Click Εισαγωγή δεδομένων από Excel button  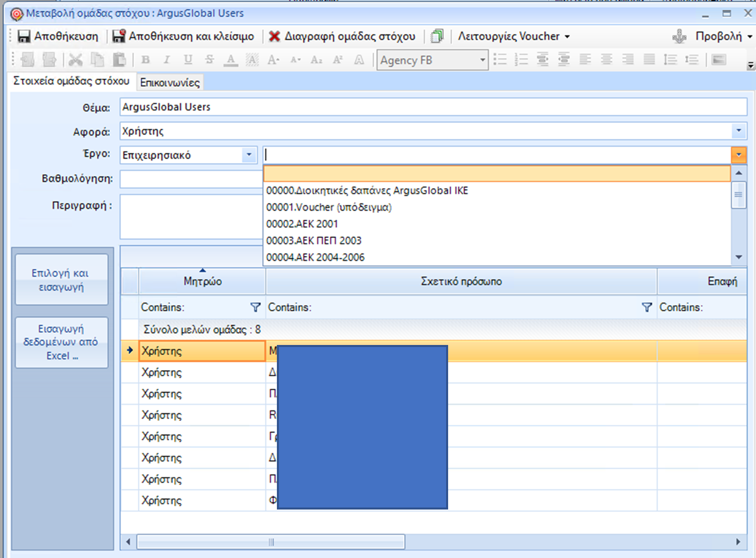click(x=62, y=342)
